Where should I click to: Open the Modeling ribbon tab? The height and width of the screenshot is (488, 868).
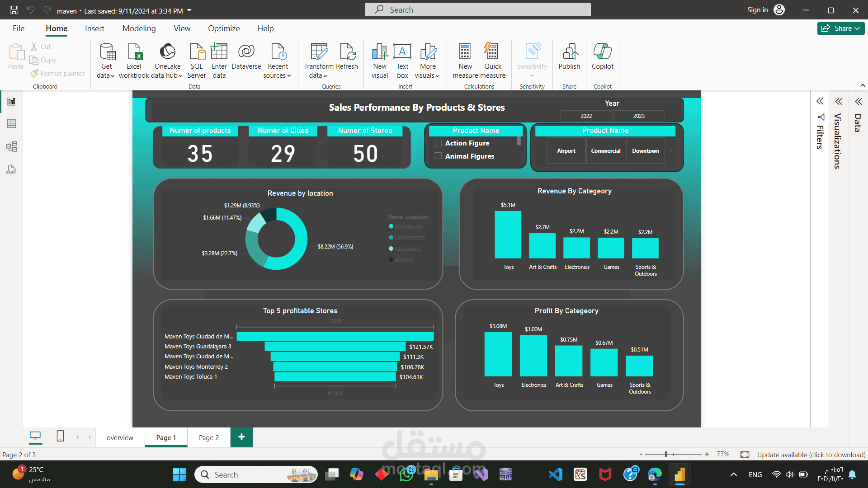[139, 28]
